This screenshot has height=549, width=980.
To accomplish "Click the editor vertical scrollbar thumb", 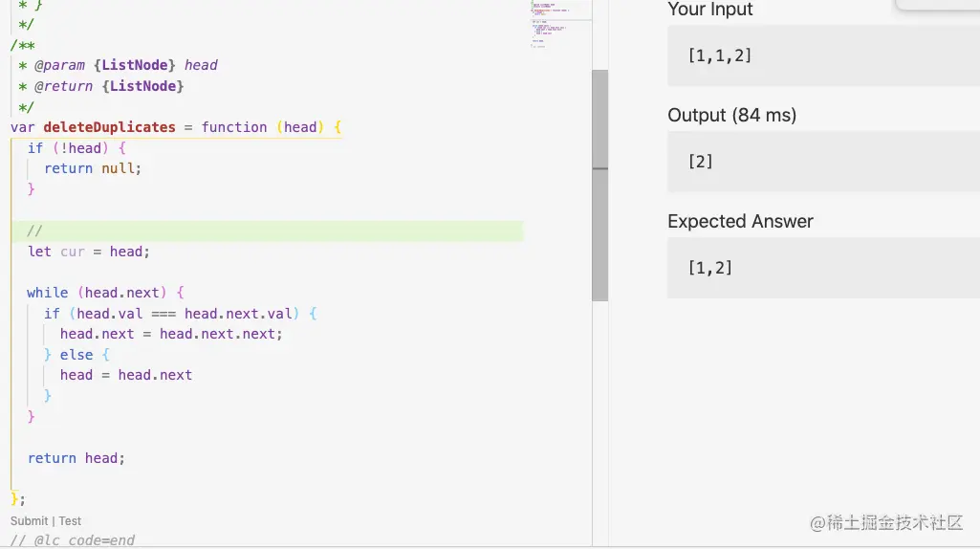I will (x=600, y=186).
